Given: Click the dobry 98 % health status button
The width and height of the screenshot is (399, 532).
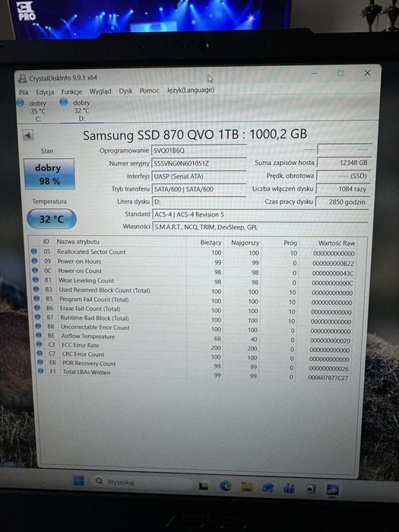Looking at the screenshot, I should (49, 174).
